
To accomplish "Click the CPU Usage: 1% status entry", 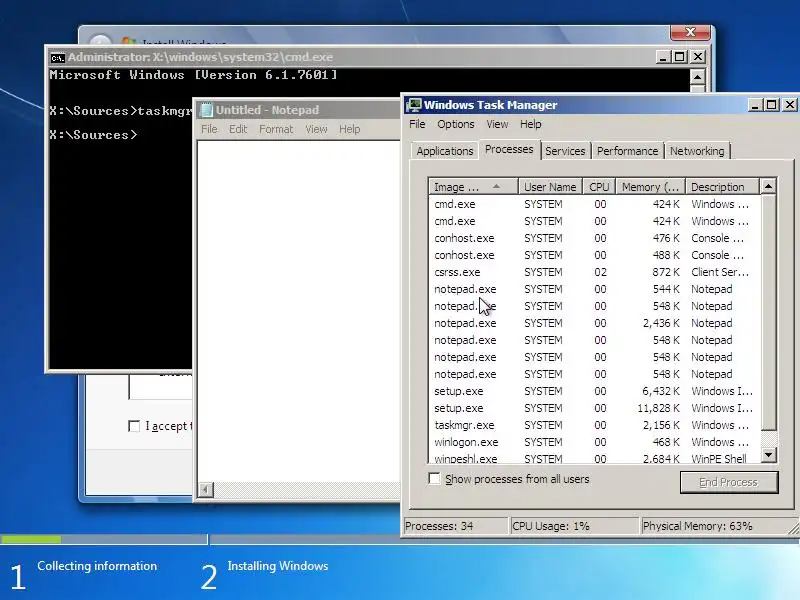I will tap(574, 526).
